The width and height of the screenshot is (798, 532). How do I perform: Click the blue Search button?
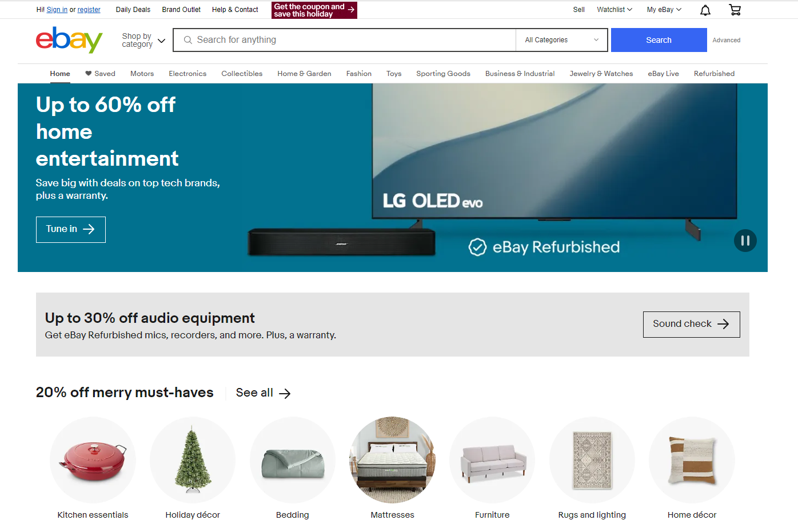pos(659,40)
